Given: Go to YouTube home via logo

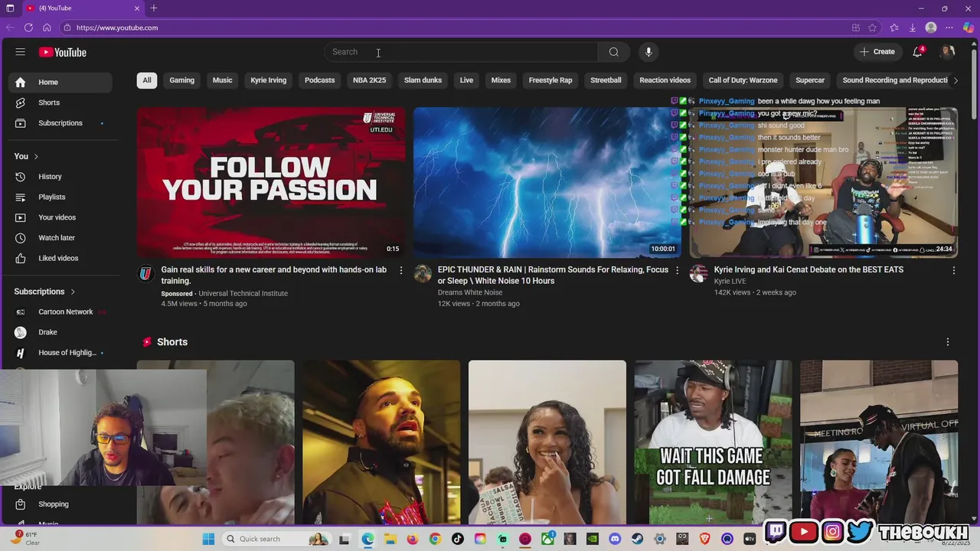Looking at the screenshot, I should click(63, 52).
